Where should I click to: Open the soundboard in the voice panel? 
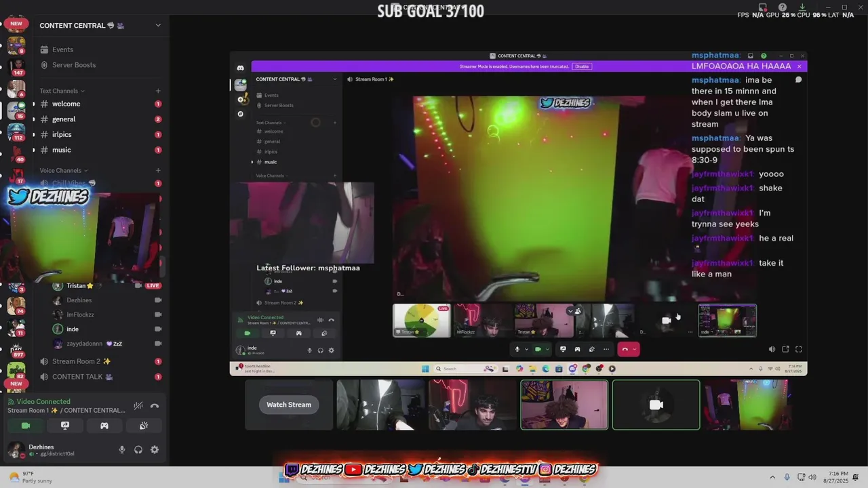144,426
